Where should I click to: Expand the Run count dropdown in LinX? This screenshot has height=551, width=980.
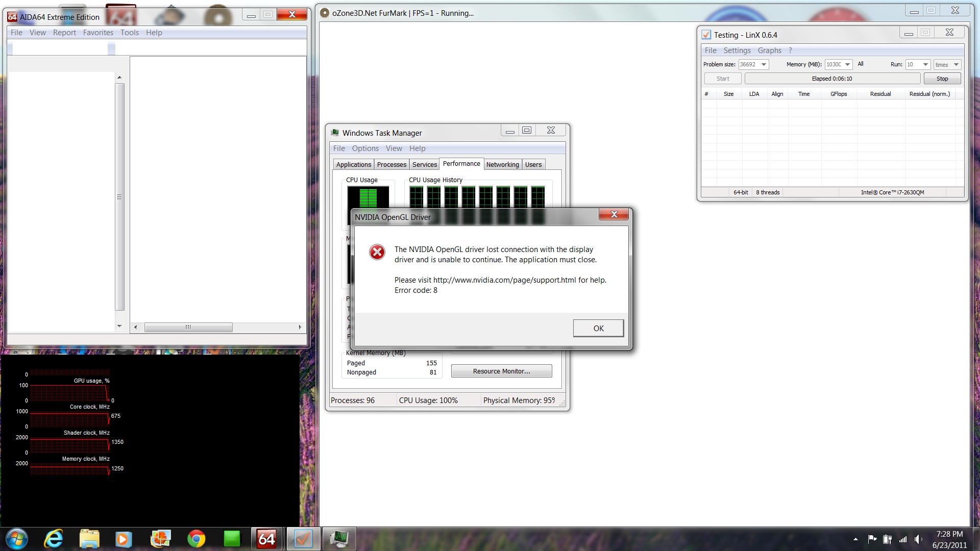pos(925,64)
